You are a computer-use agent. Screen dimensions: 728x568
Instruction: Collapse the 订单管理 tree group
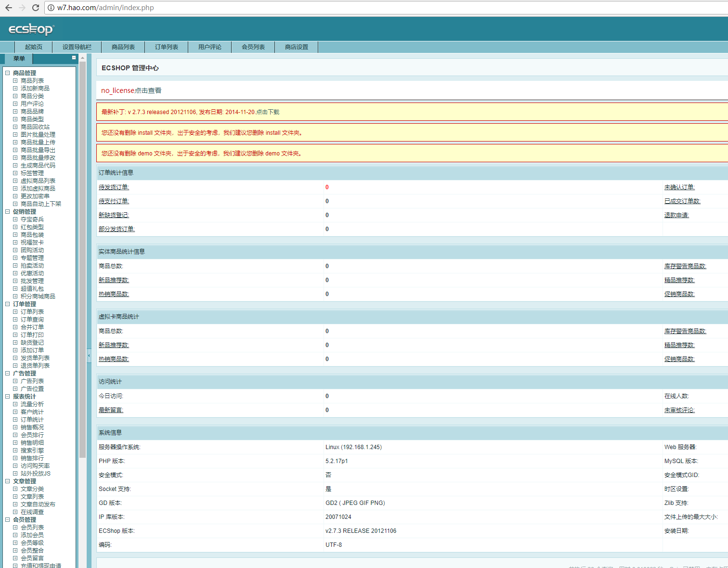(8, 304)
